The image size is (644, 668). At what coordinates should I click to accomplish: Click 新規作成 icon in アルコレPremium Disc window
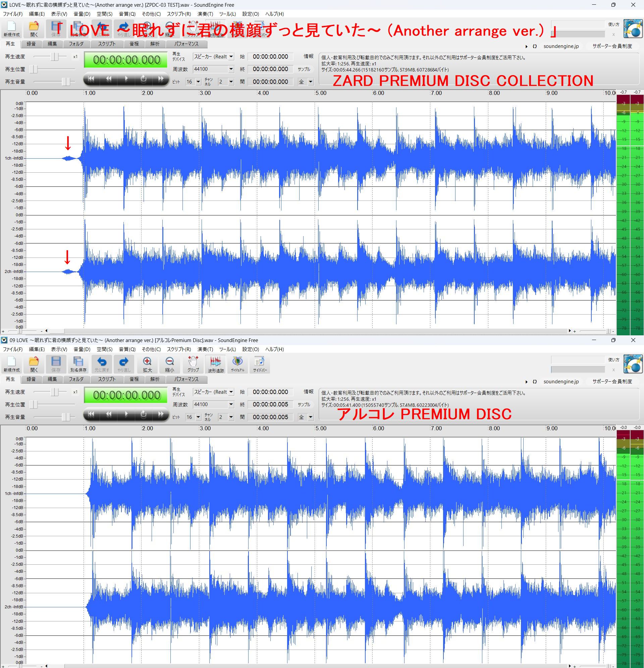coord(12,364)
